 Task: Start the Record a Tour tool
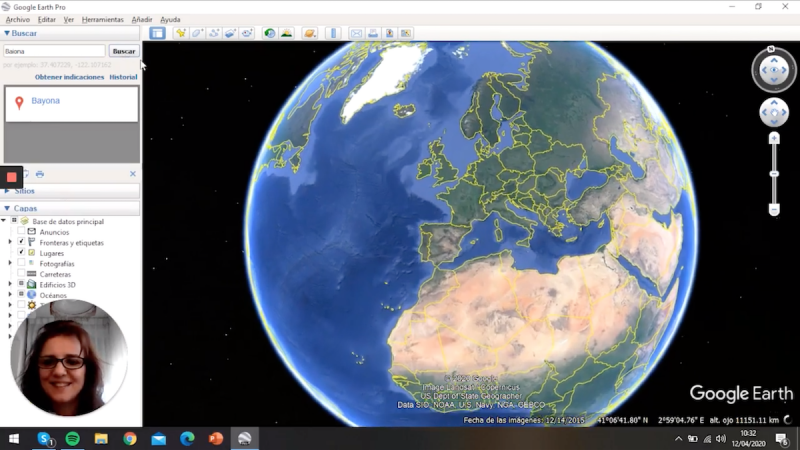pos(247,33)
